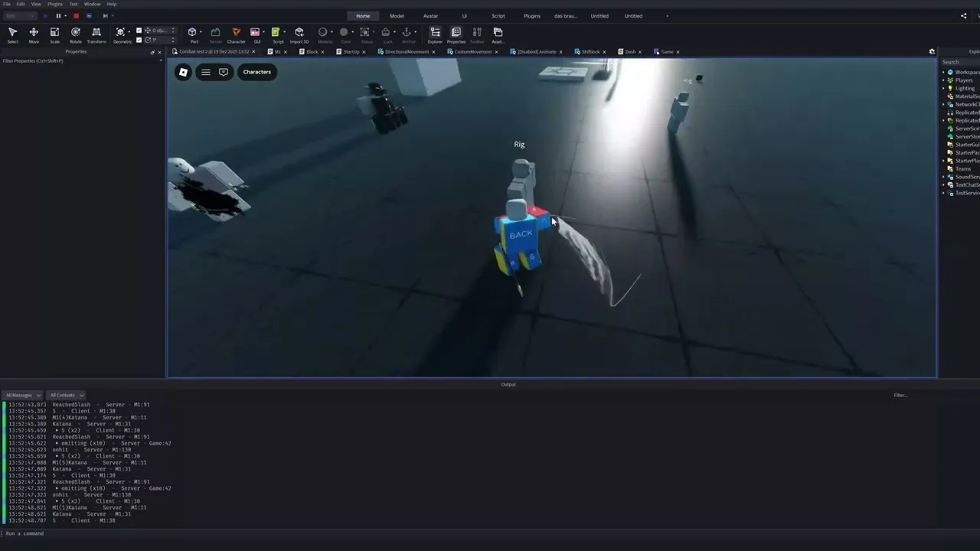Click the Run a command bar
This screenshot has height=551, width=980.
(x=490, y=533)
